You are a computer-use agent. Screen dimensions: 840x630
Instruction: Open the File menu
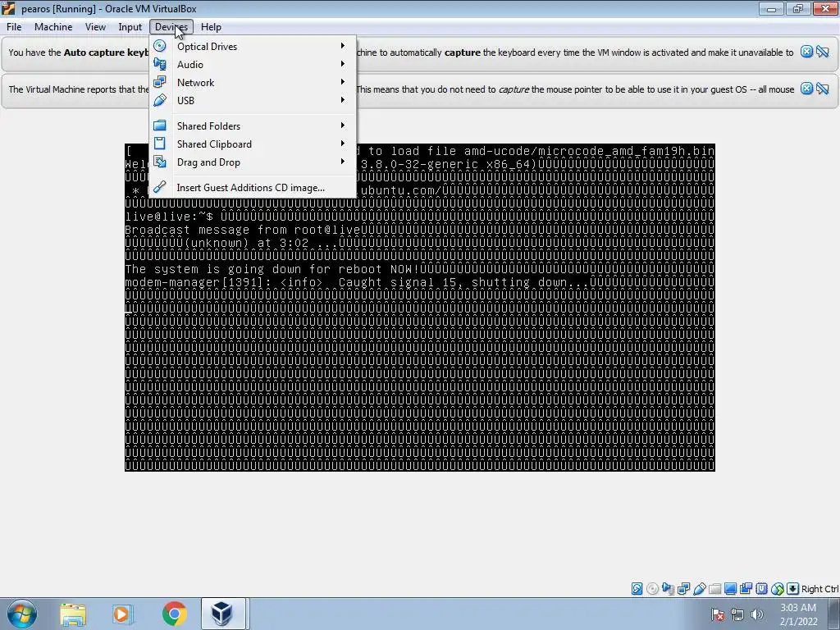[14, 27]
